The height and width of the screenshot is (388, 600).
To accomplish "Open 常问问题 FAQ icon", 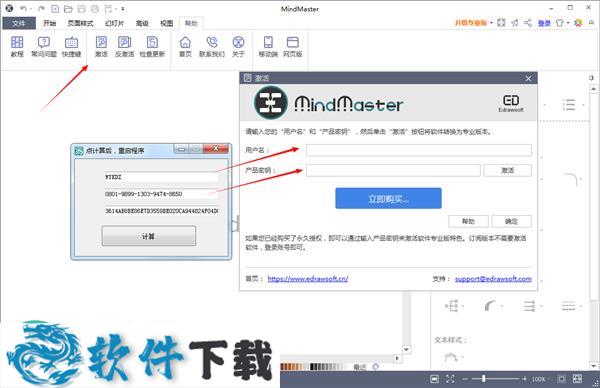I will click(44, 46).
